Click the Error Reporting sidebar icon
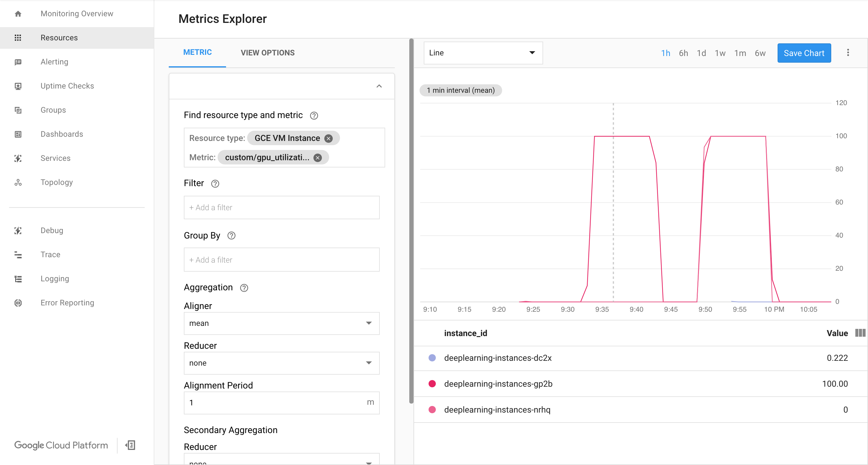The width and height of the screenshot is (868, 465). tap(18, 302)
